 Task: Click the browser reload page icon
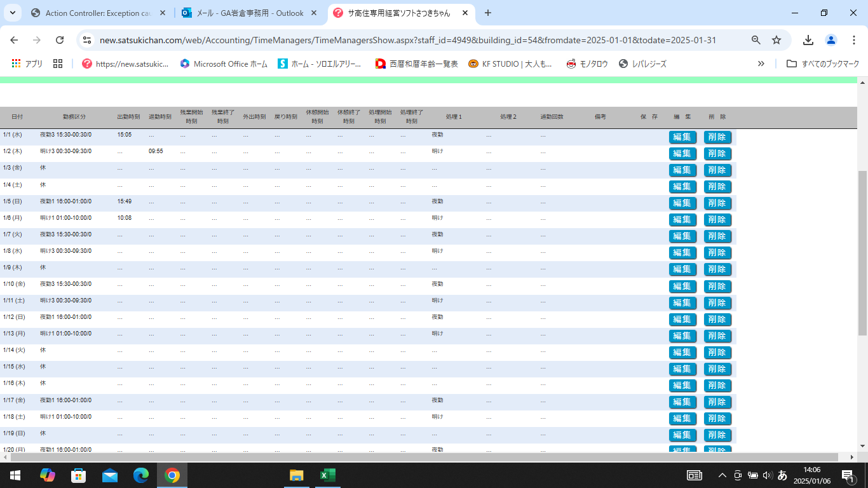60,40
